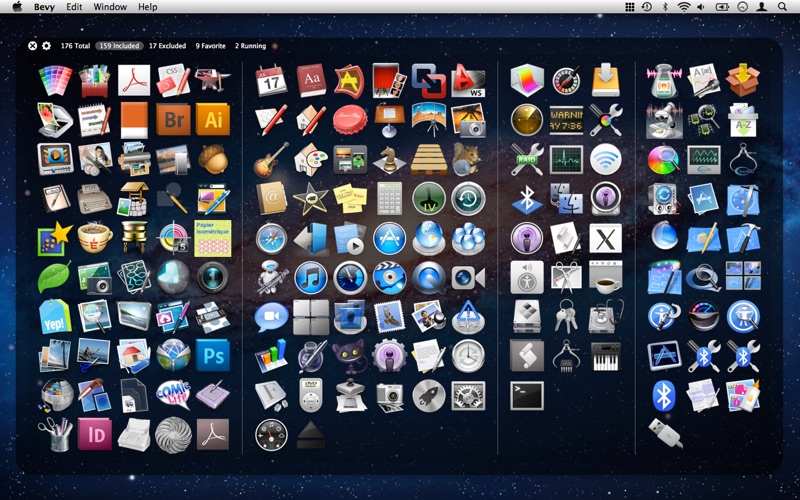Open Bevy settings gear
The width and height of the screenshot is (800, 500).
(x=46, y=46)
